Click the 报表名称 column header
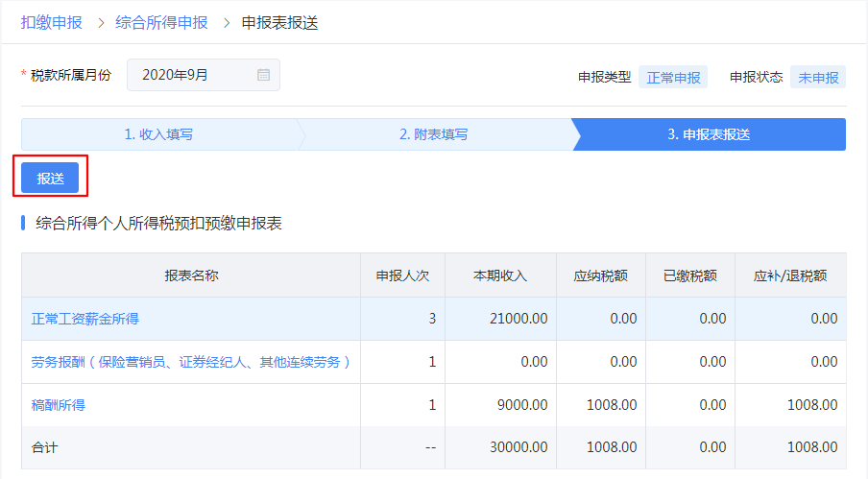Image resolution: width=868 pixels, height=479 pixels. pos(191,275)
